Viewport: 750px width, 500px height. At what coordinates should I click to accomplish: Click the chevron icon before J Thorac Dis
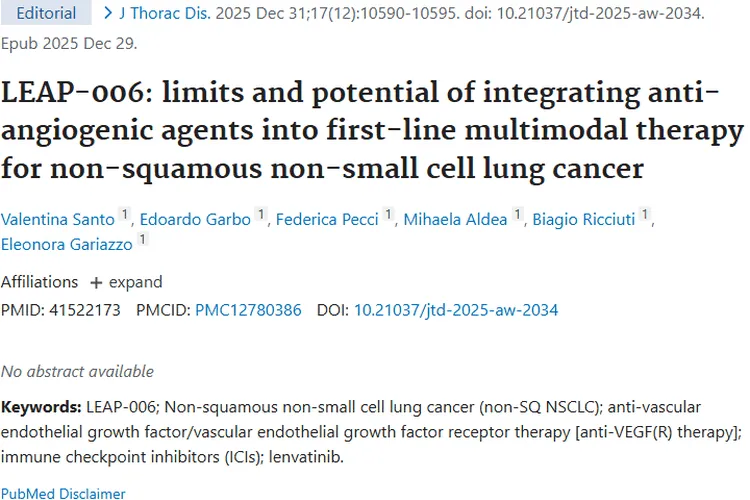[108, 14]
